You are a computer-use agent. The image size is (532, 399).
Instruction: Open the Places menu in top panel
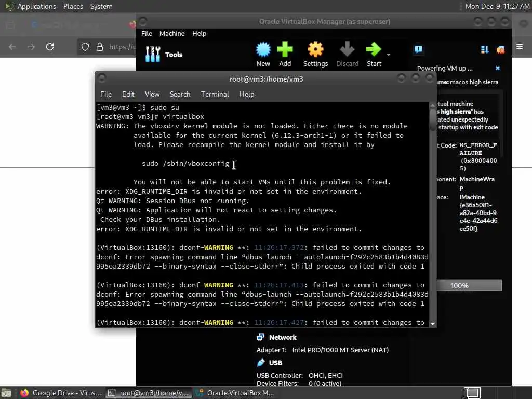73,6
